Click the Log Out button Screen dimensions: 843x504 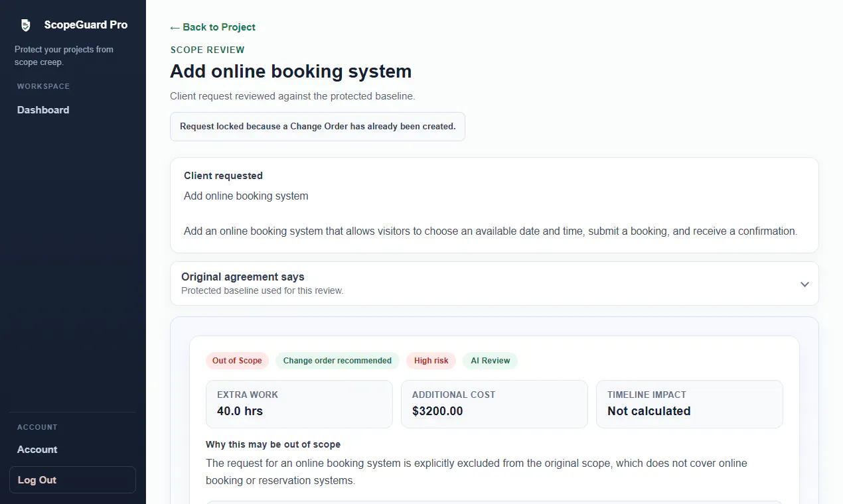[x=72, y=480]
